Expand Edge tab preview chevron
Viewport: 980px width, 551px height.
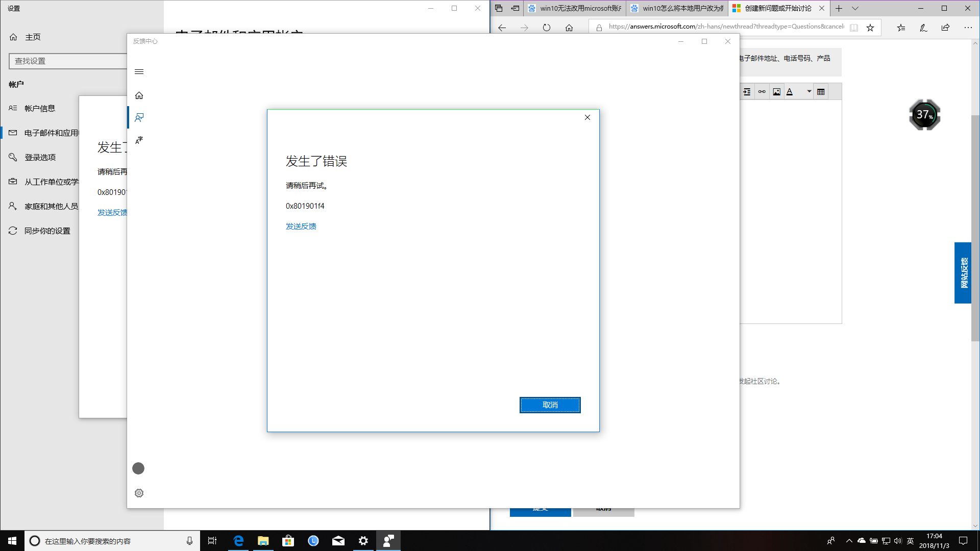(x=855, y=8)
